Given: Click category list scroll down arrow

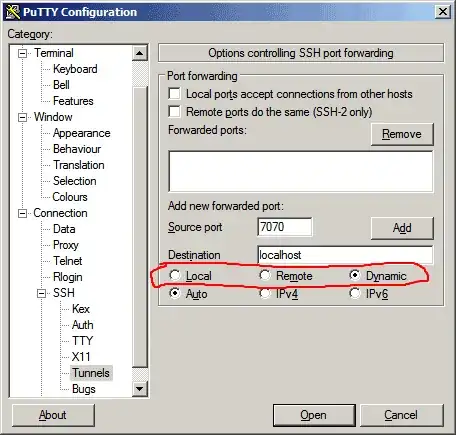Looking at the screenshot, I should [x=140, y=389].
